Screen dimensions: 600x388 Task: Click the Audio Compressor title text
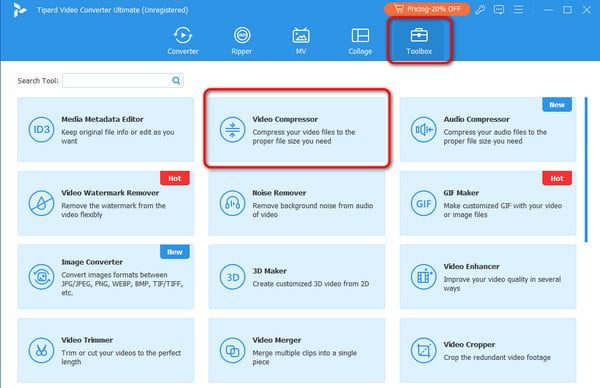[x=476, y=119]
